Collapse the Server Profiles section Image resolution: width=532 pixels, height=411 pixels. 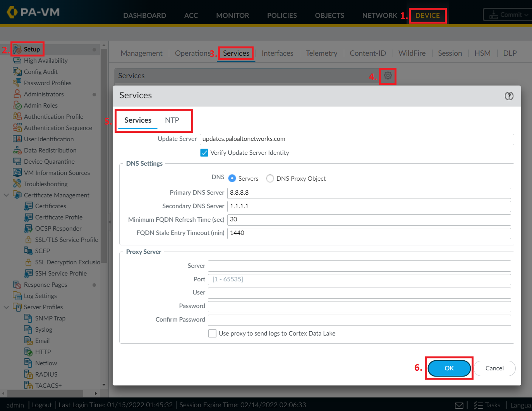pos(6,307)
